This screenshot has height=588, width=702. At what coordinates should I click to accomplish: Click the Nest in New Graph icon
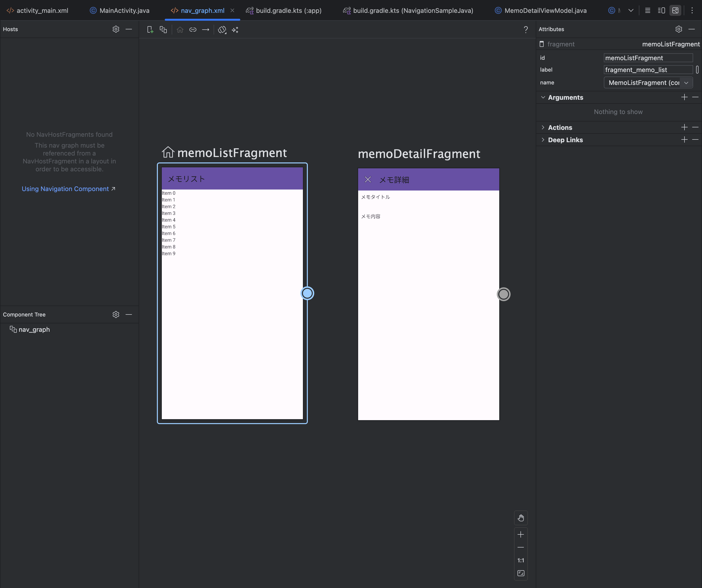click(x=163, y=30)
